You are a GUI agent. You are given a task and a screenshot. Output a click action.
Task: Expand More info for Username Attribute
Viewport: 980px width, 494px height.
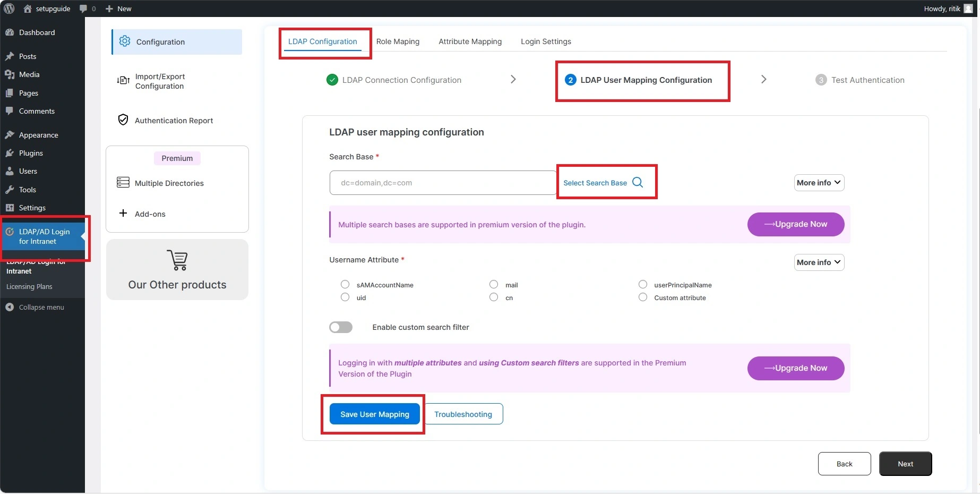819,262
